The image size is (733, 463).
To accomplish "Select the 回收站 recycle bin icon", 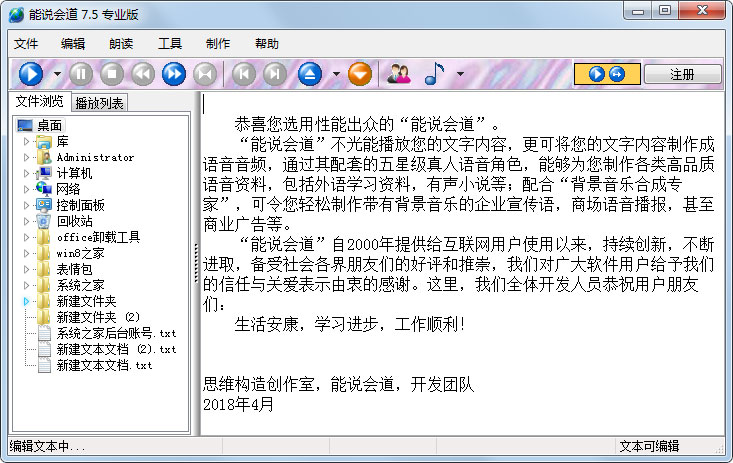I will pyautogui.click(x=44, y=221).
